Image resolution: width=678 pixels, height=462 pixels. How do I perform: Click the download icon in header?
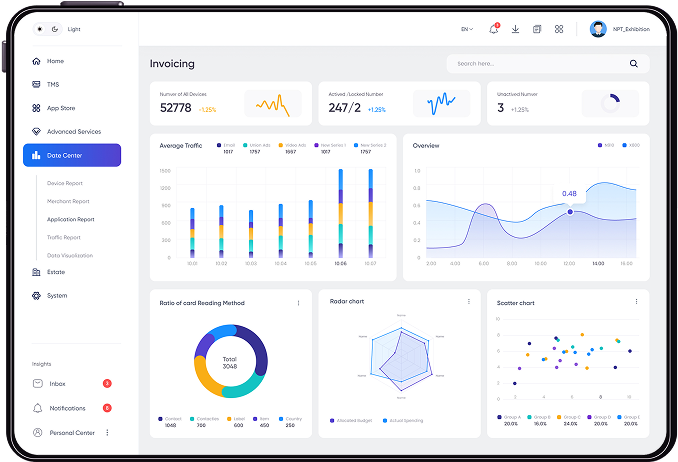pos(515,29)
